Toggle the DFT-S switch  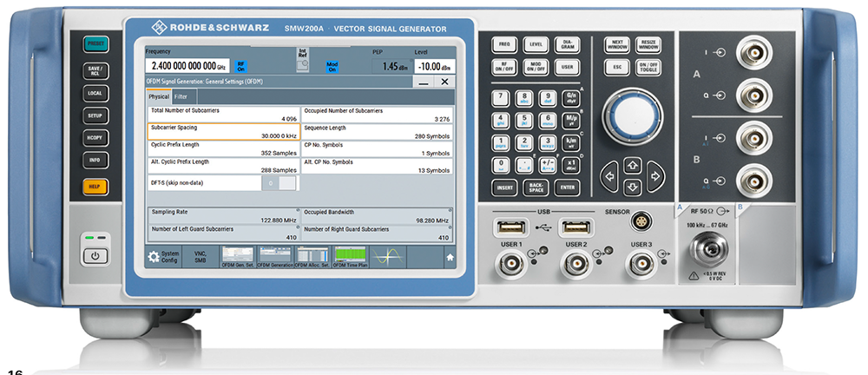(x=279, y=183)
